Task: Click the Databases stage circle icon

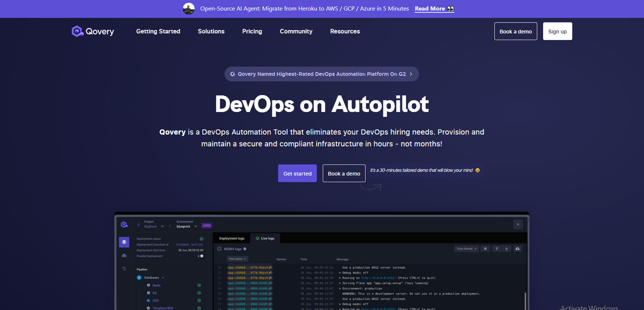Action: click(x=139, y=278)
